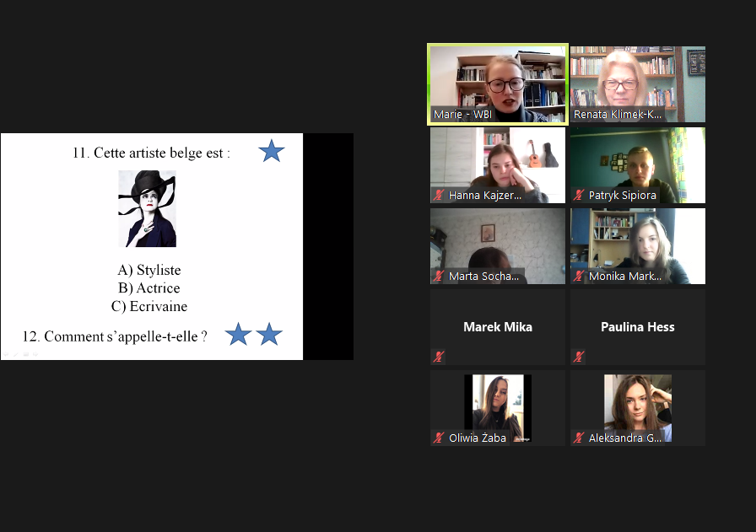This screenshot has width=756, height=532.
Task: Select Hanna Kajzer's video tile
Action: [498, 165]
